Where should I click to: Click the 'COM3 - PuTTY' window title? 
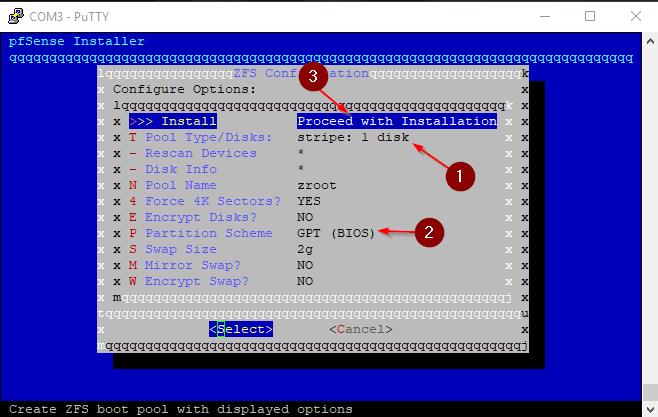tap(69, 17)
